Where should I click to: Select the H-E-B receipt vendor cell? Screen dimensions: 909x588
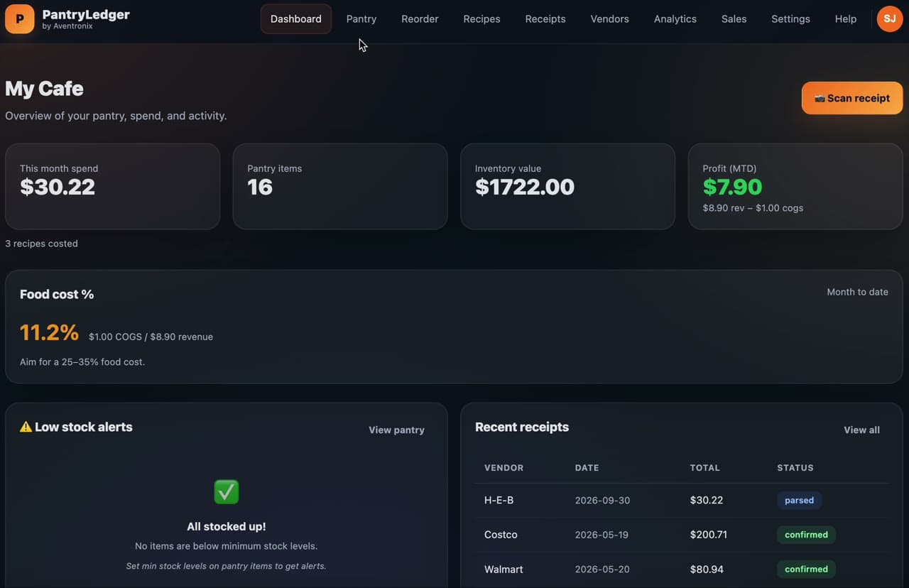tap(499, 500)
